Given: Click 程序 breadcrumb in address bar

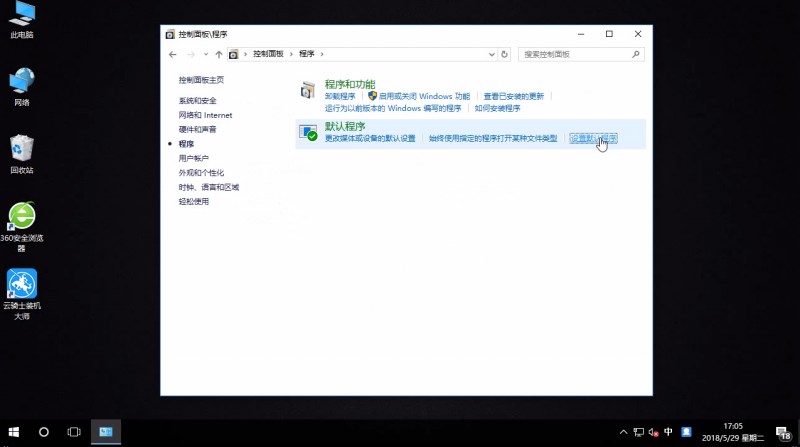Looking at the screenshot, I should (x=307, y=54).
